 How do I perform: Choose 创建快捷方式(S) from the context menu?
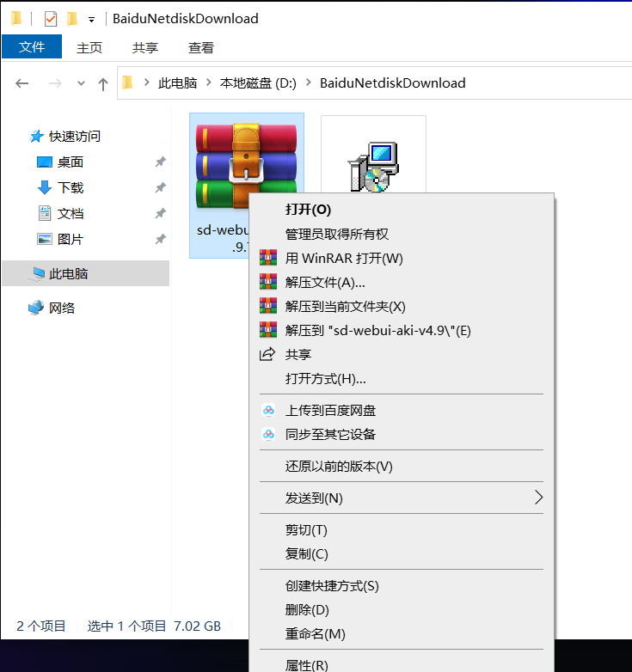(402, 586)
